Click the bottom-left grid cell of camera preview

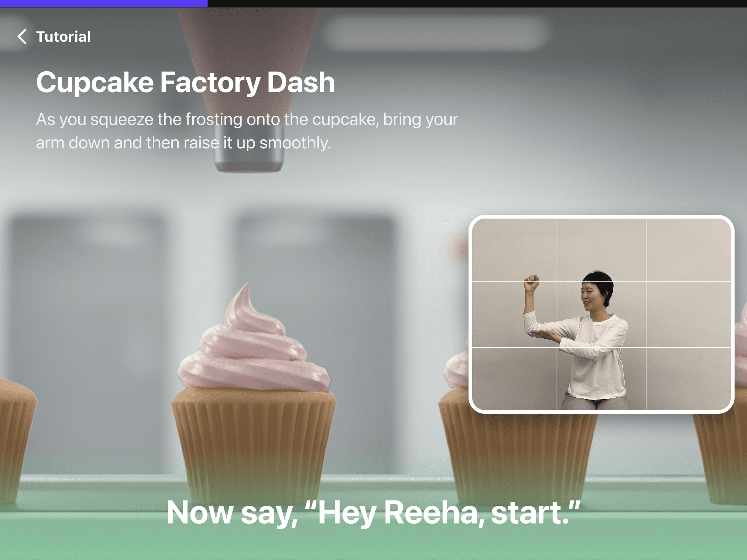pos(515,379)
